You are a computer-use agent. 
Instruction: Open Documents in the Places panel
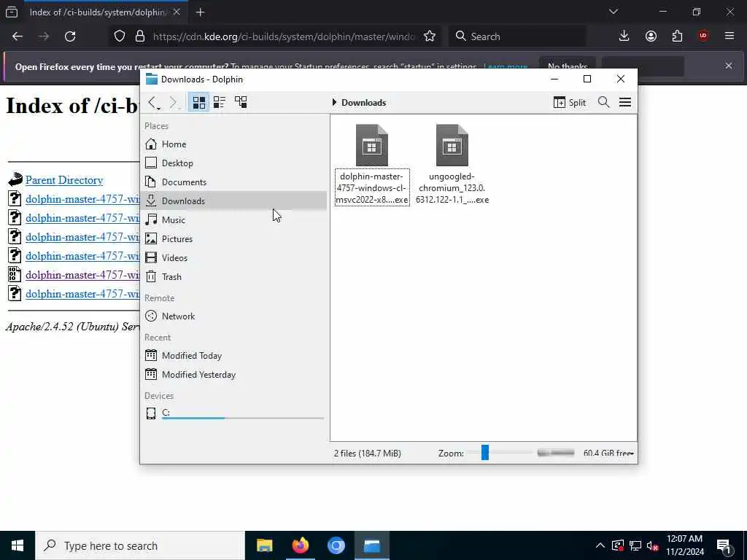tap(233, 182)
